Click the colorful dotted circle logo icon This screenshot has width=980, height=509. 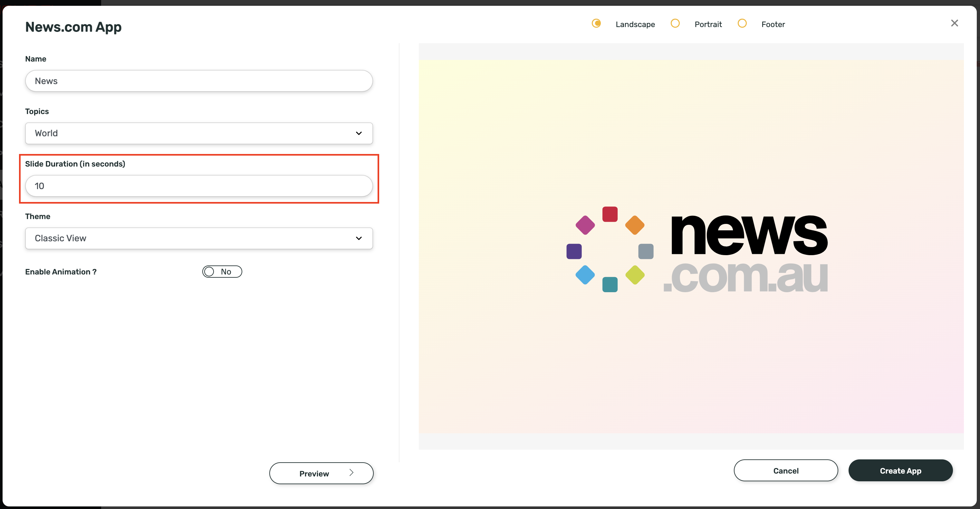tap(610, 250)
